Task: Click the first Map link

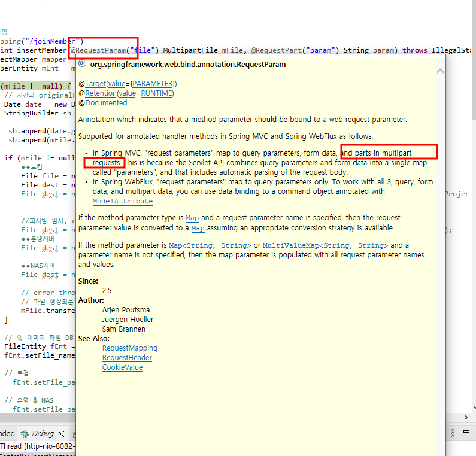Action: click(192, 218)
